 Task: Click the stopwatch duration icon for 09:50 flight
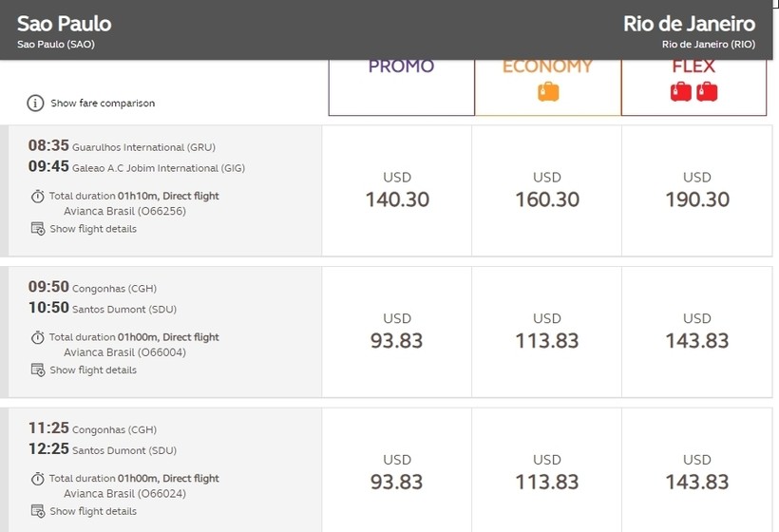(38, 337)
